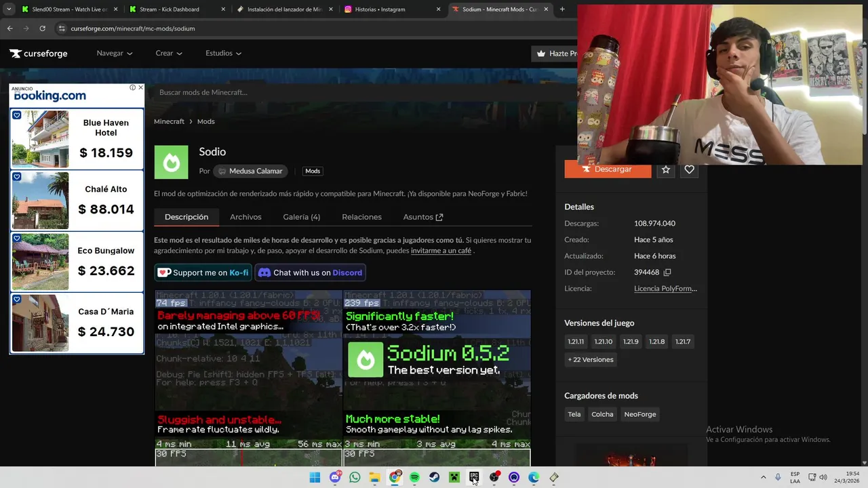Open the site information icon in address bar
The height and width of the screenshot is (488, 868).
pos(62,28)
